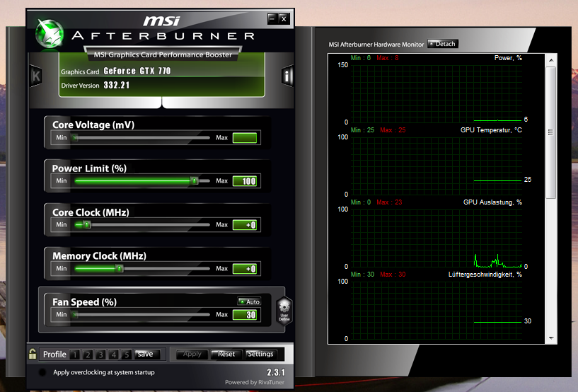
Task: Click the 'Fan Speed (%)' heading
Action: point(84,302)
